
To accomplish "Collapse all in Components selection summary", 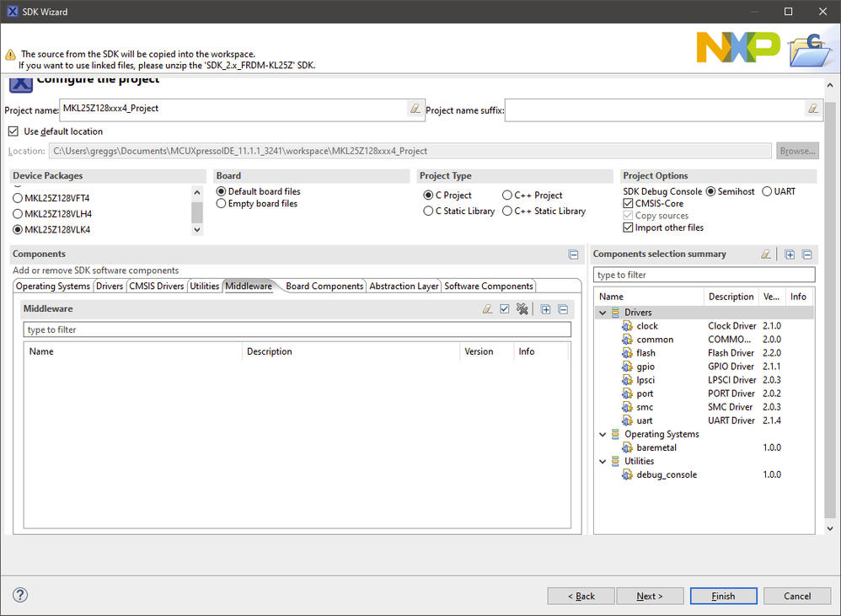I will tap(806, 254).
